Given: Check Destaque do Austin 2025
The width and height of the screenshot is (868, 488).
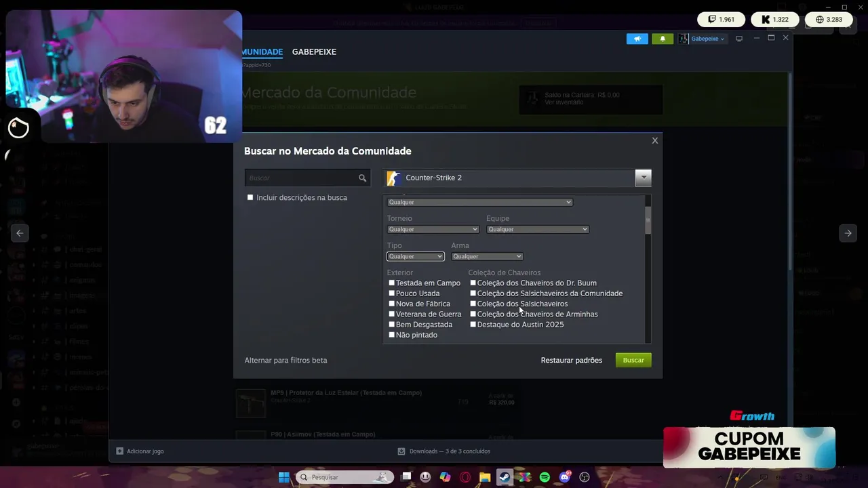Looking at the screenshot, I should [473, 325].
